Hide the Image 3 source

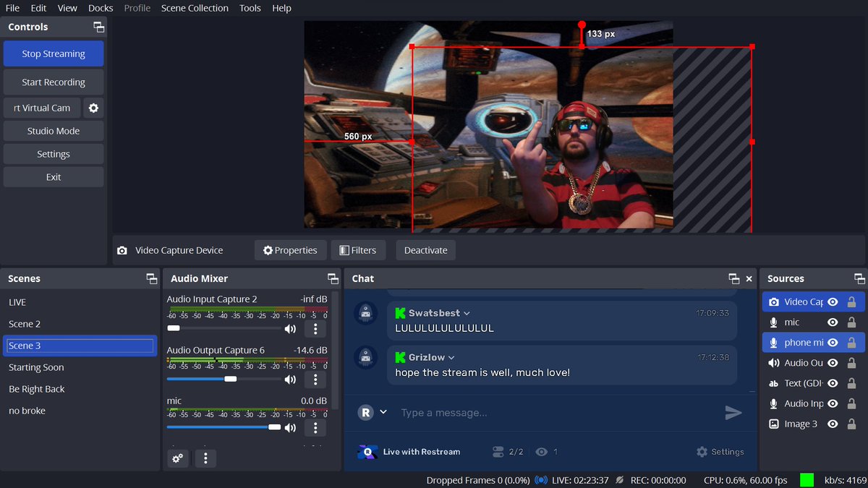833,424
